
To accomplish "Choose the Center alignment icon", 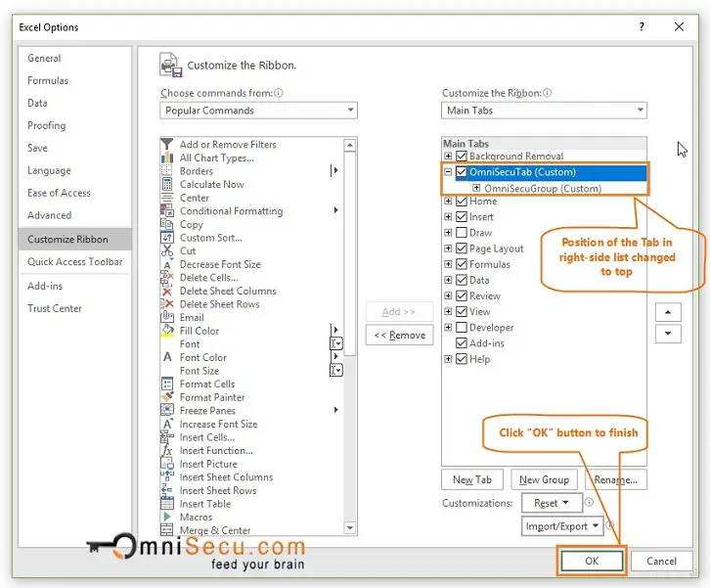I will [x=167, y=198].
